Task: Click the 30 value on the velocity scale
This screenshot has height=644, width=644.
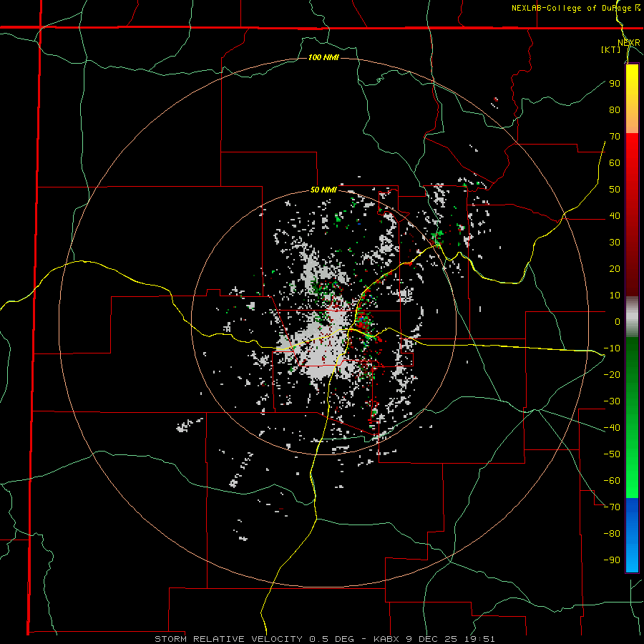Action: (615, 243)
